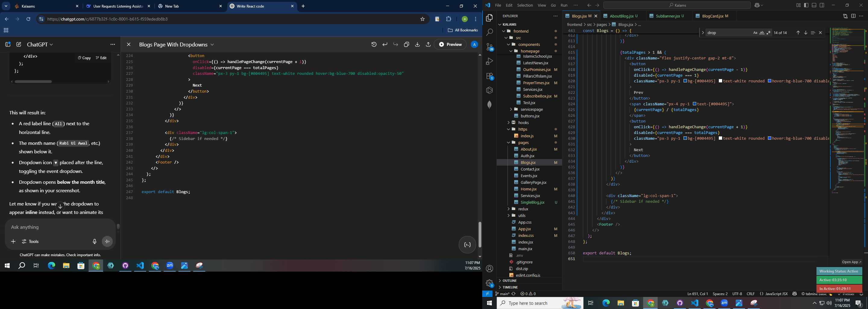Open Run and Debug view in VS Code
Viewport: 868px width, 309px height.
(489, 61)
